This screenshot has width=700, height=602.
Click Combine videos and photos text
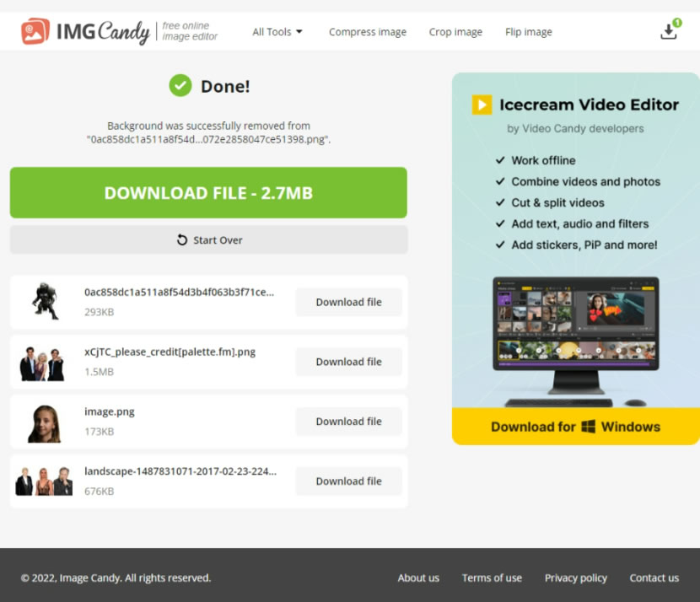point(585,181)
